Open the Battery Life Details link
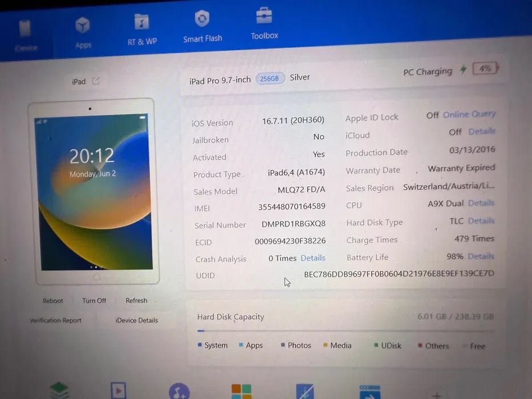The height and width of the screenshot is (399, 532). click(x=481, y=256)
